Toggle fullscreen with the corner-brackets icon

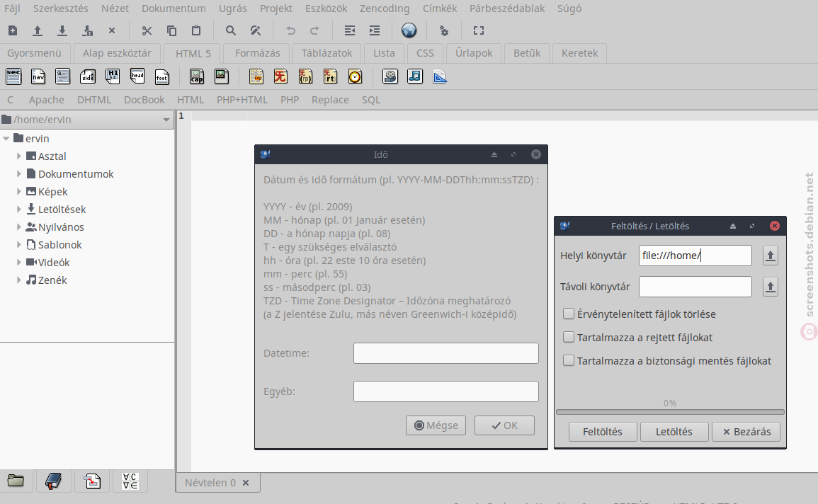tap(478, 30)
